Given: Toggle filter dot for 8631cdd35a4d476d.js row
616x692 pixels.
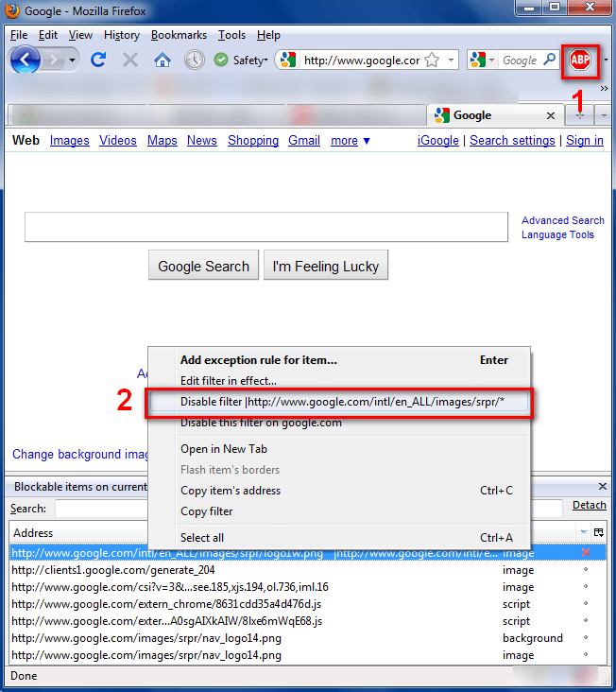Looking at the screenshot, I should 586,604.
